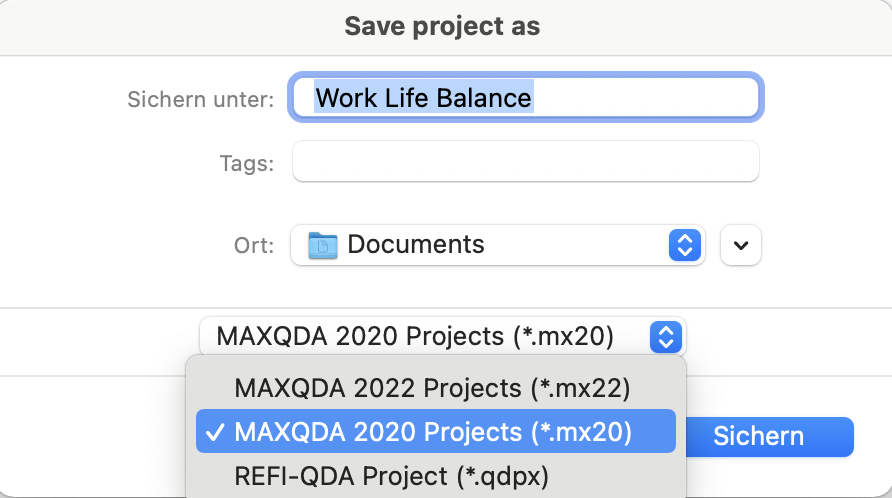This screenshot has width=892, height=498.
Task: Choose MAXQDA 2020 Projects (*.mx20) menu entry
Action: 432,432
